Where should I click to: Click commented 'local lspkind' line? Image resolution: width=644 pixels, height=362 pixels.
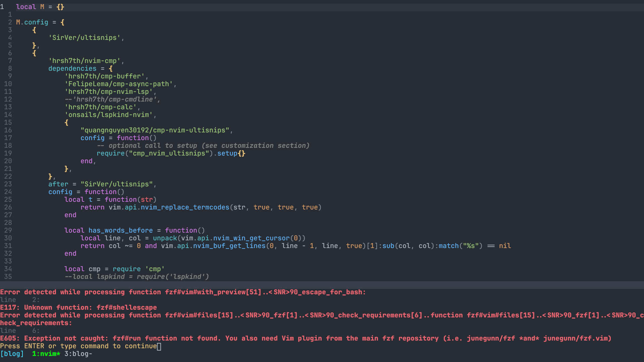click(x=137, y=277)
